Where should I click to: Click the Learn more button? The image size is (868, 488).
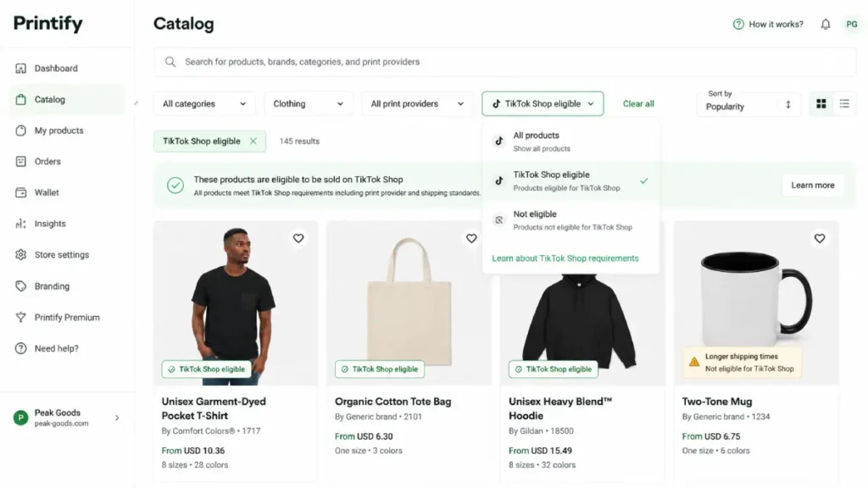click(x=813, y=186)
